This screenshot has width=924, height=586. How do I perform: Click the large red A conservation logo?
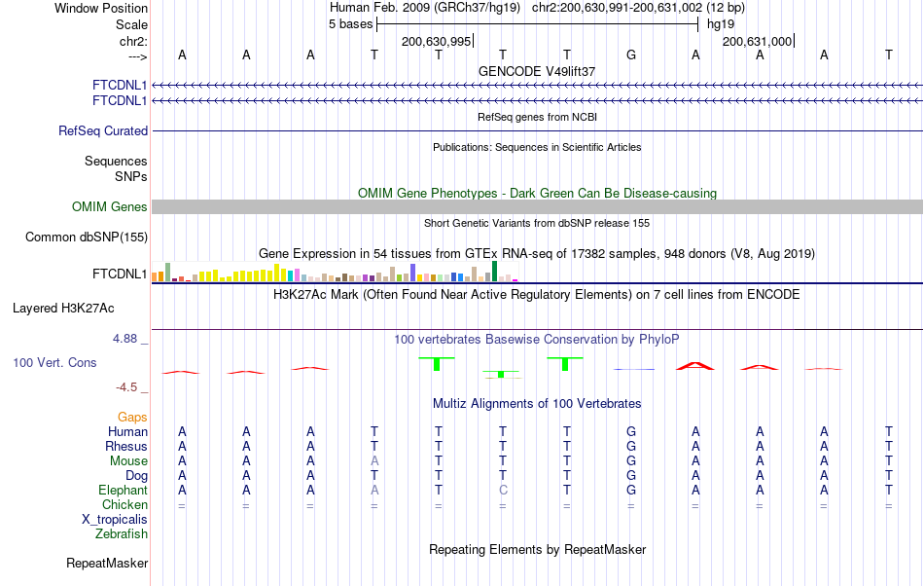coord(695,366)
